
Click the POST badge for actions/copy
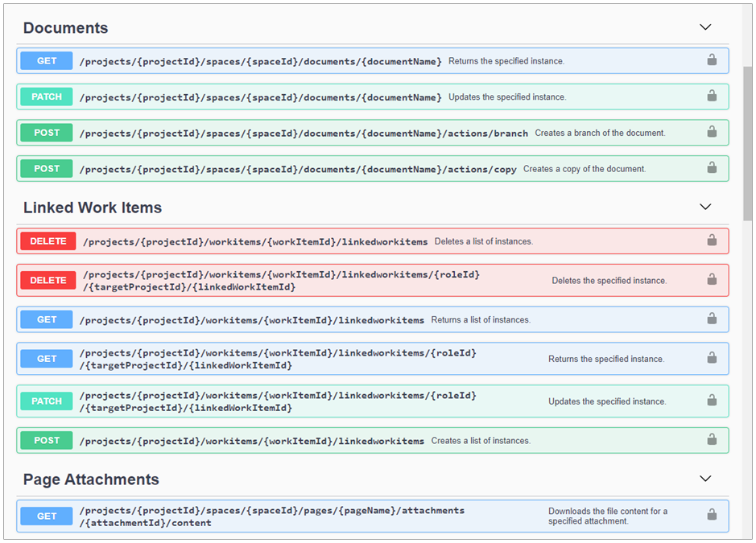pyautogui.click(x=47, y=169)
